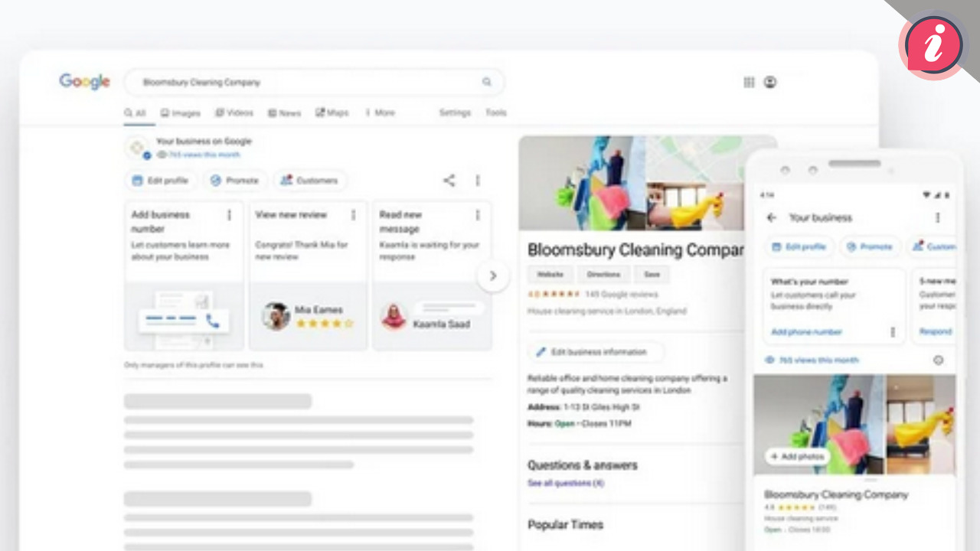Open the Google account profile icon
Viewport: 980px width, 551px height.
(x=770, y=83)
